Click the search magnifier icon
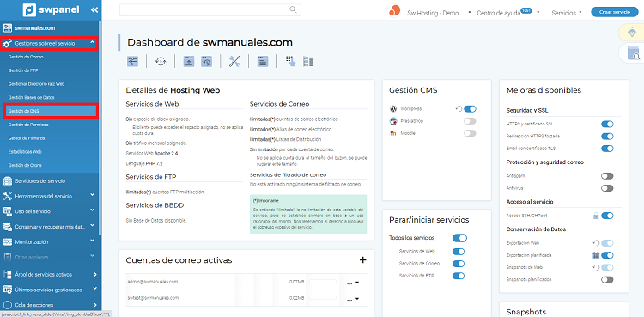 (x=293, y=9)
